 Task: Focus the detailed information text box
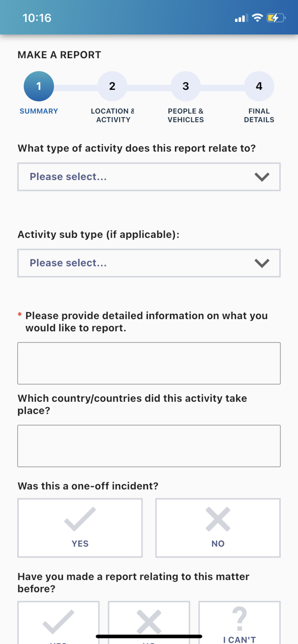click(149, 363)
